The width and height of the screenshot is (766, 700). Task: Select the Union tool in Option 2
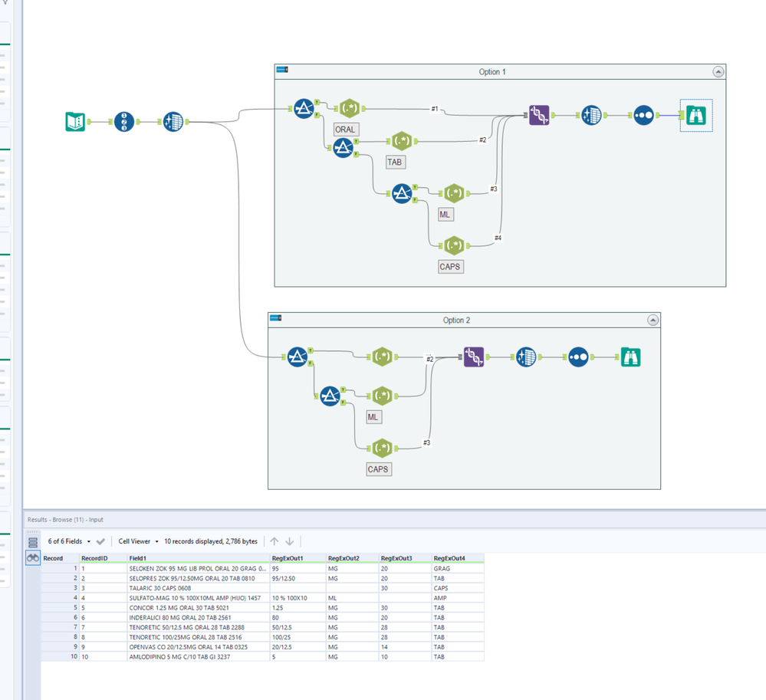[474, 357]
